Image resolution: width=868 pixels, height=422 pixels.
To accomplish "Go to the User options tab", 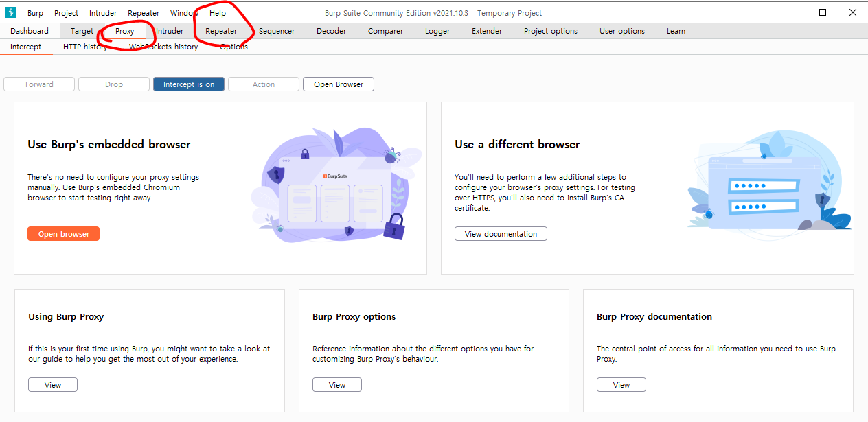I will [622, 31].
